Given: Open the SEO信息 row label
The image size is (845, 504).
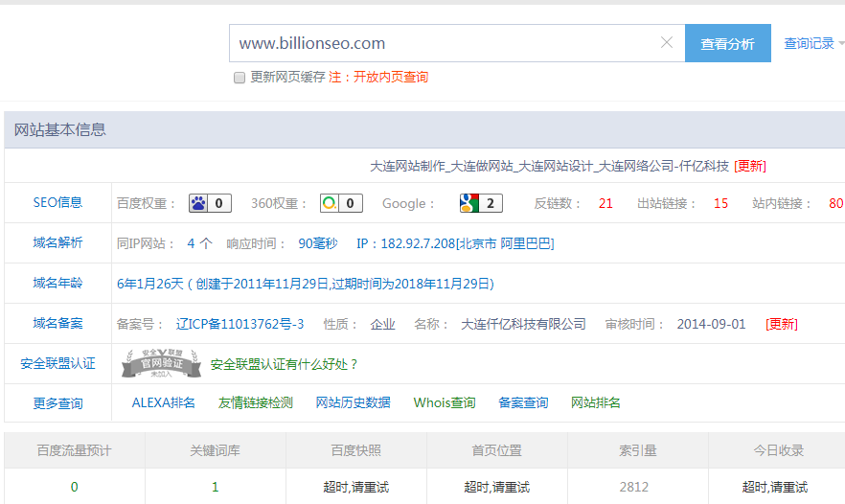Looking at the screenshot, I should pos(57,203).
